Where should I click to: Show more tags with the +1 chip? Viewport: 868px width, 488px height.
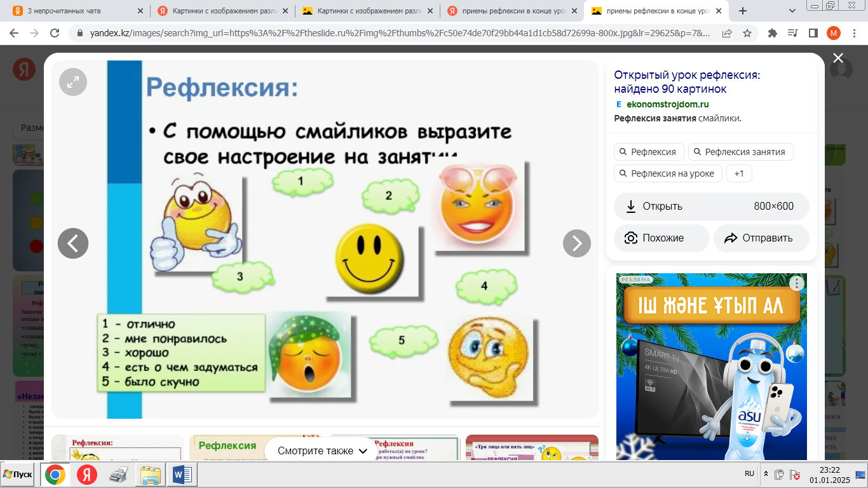coord(739,173)
